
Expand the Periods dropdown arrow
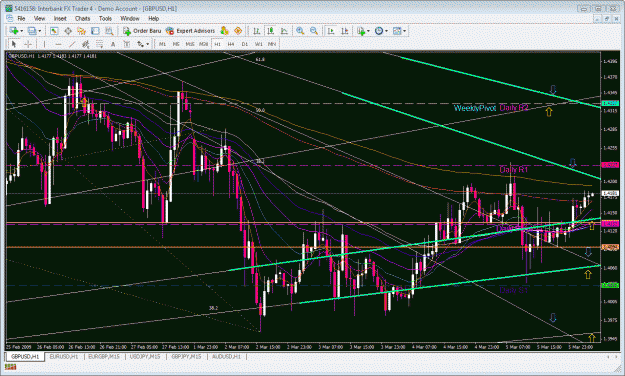[386, 31]
